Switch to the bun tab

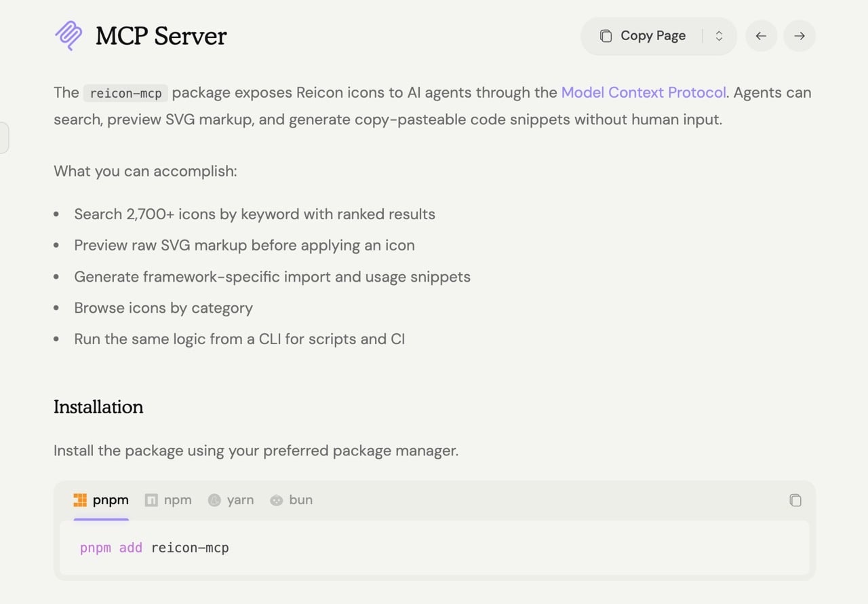pos(291,500)
